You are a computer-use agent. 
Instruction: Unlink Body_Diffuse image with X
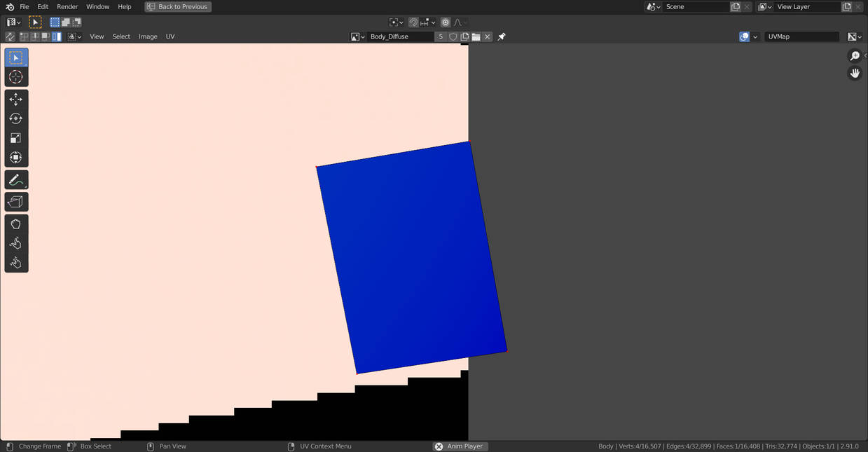pos(488,36)
